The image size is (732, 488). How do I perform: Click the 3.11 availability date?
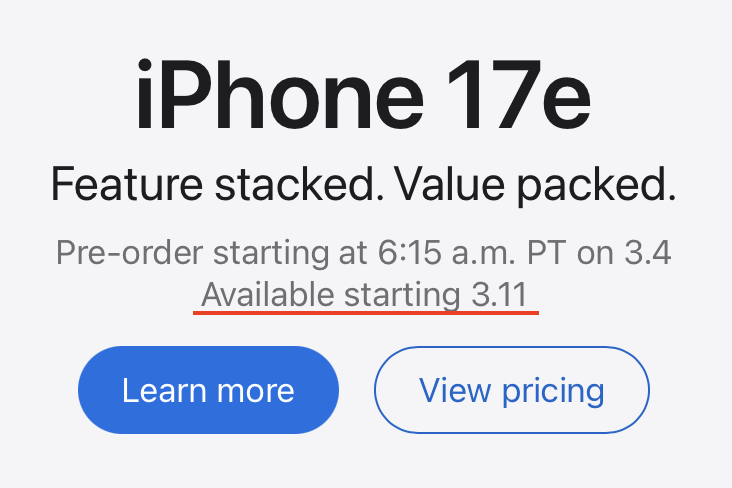pyautogui.click(x=503, y=295)
